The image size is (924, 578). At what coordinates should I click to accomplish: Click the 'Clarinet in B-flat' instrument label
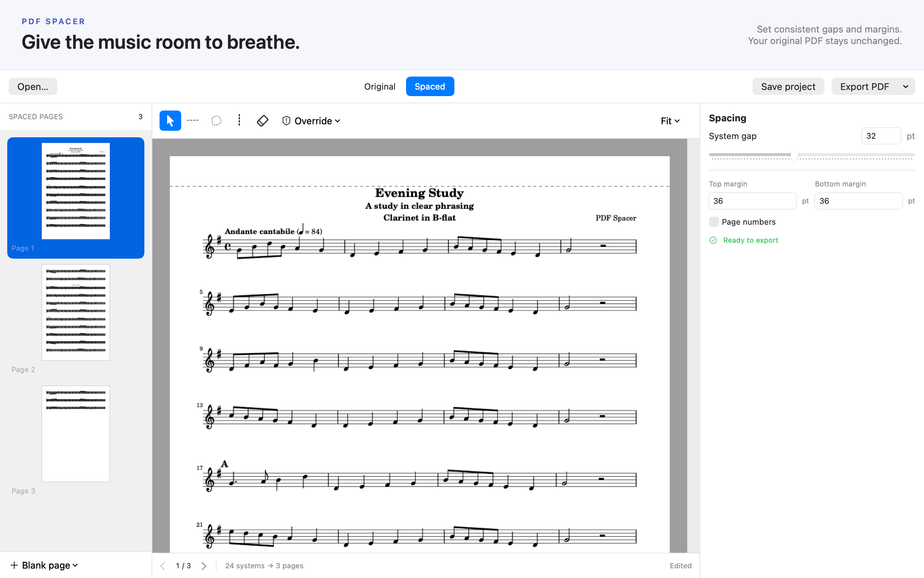(419, 217)
